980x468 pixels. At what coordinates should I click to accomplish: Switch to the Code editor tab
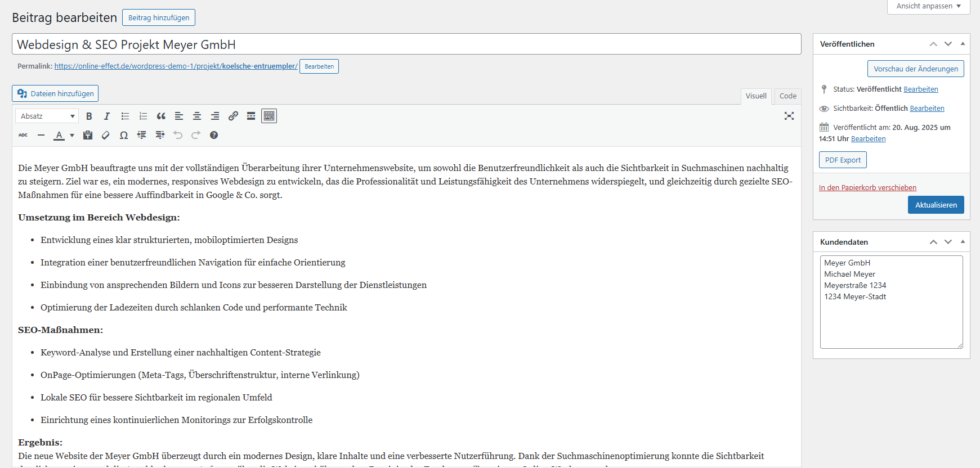[x=787, y=96]
